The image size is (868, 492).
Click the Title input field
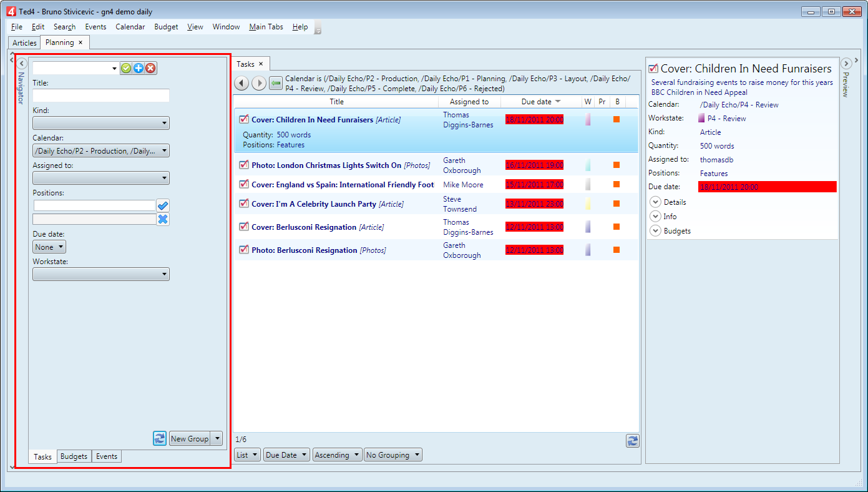101,96
